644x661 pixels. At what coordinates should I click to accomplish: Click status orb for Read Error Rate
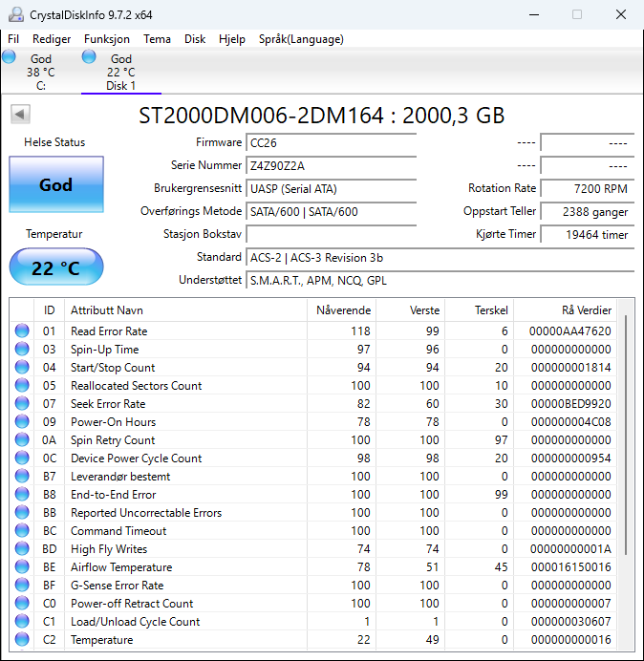(x=22, y=330)
